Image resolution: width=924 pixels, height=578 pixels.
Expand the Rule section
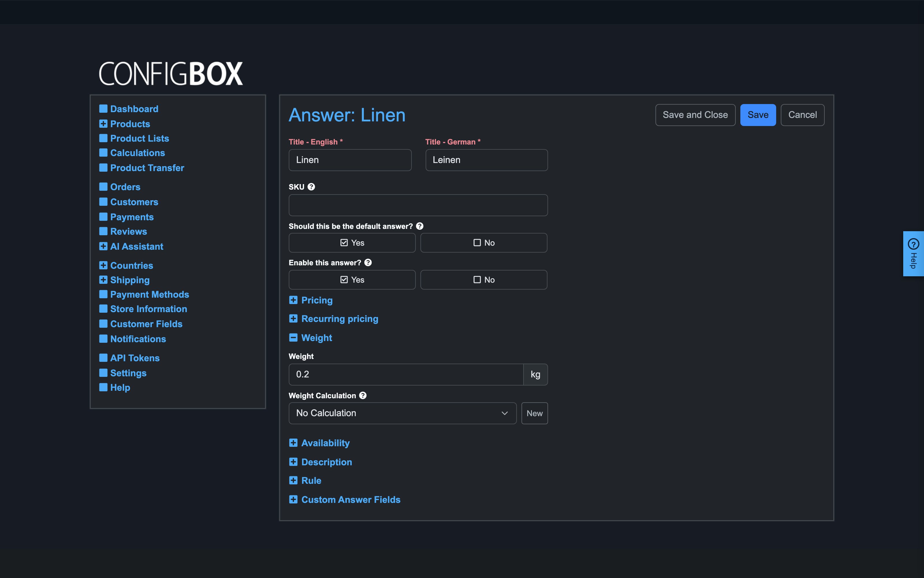pyautogui.click(x=305, y=481)
